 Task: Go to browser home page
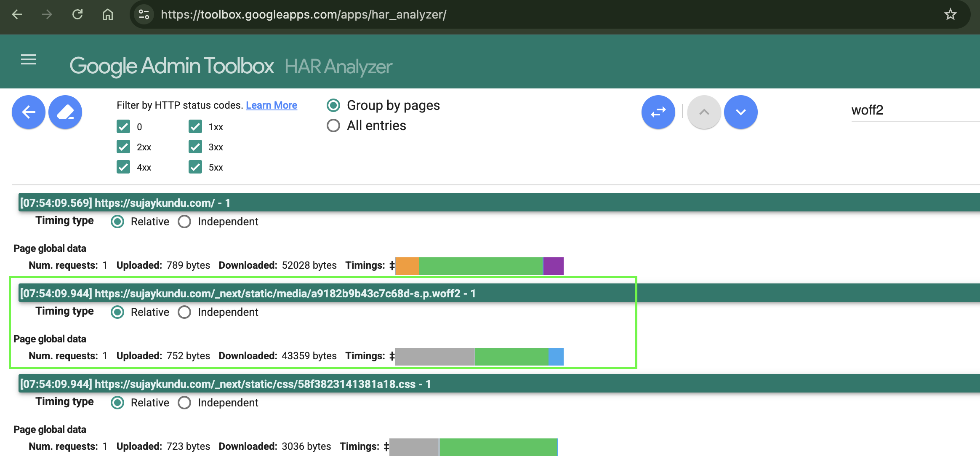(x=108, y=15)
